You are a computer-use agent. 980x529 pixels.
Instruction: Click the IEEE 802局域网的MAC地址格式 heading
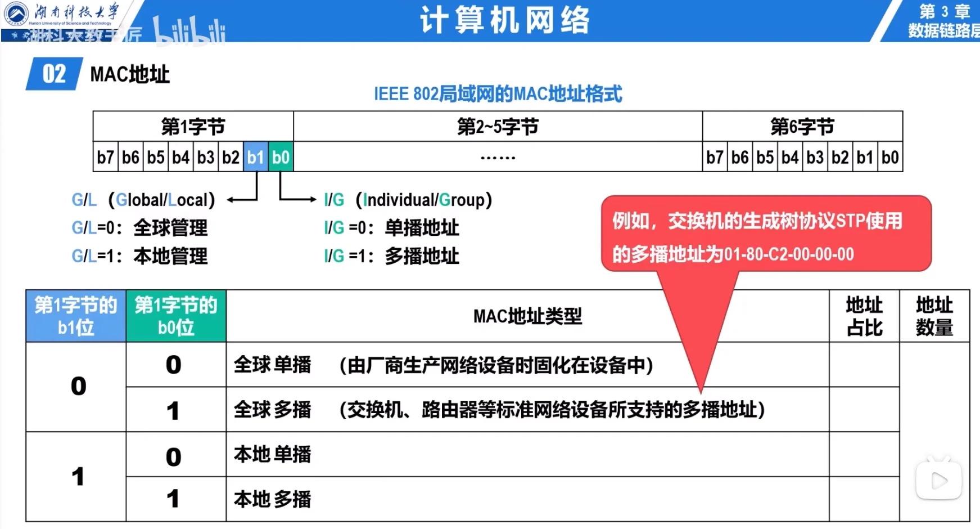498,93
